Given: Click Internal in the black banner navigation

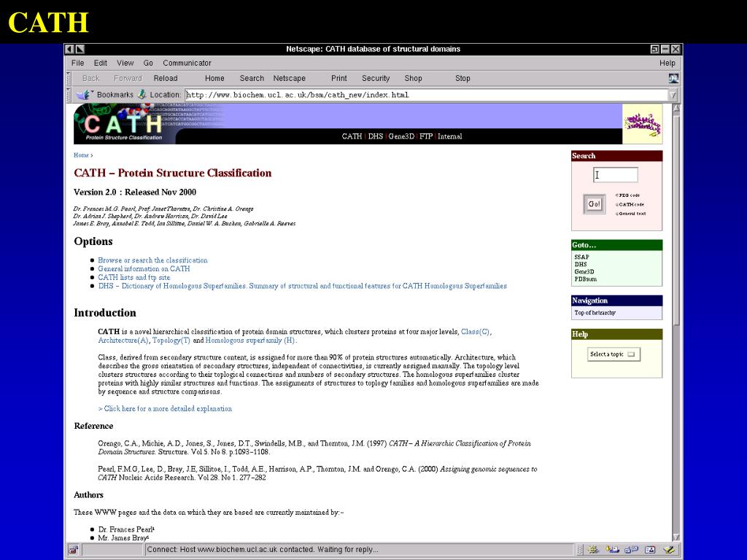Looking at the screenshot, I should coord(449,136).
